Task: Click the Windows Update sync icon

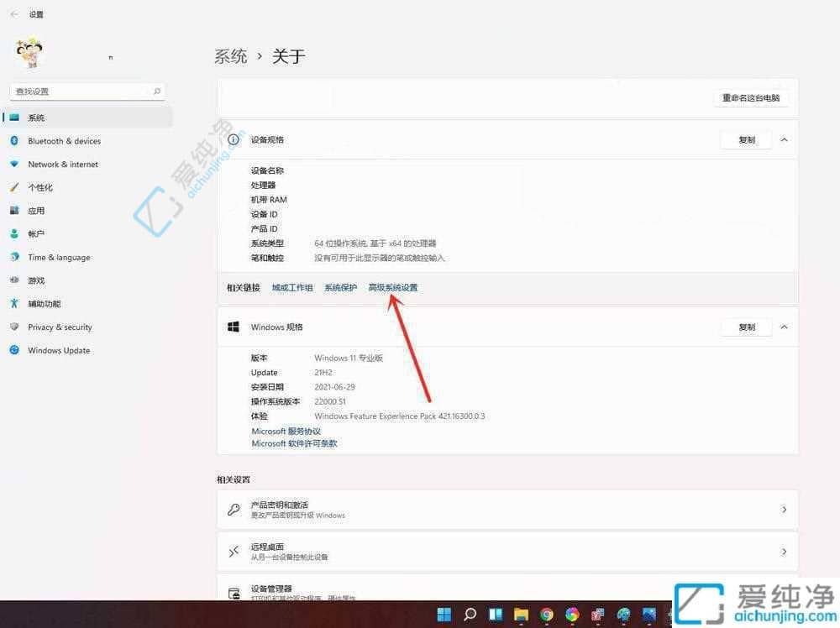Action: pyautogui.click(x=14, y=350)
